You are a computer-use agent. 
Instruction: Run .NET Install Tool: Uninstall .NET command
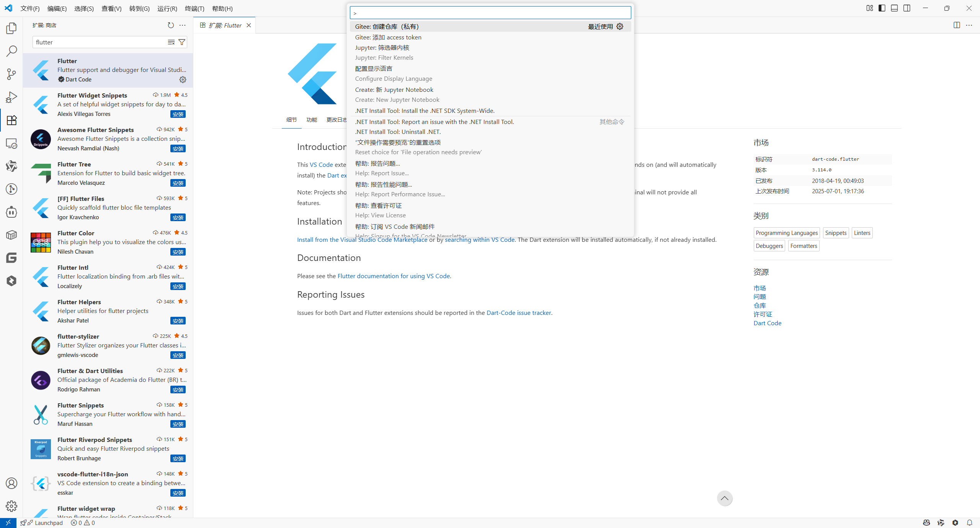click(490, 132)
